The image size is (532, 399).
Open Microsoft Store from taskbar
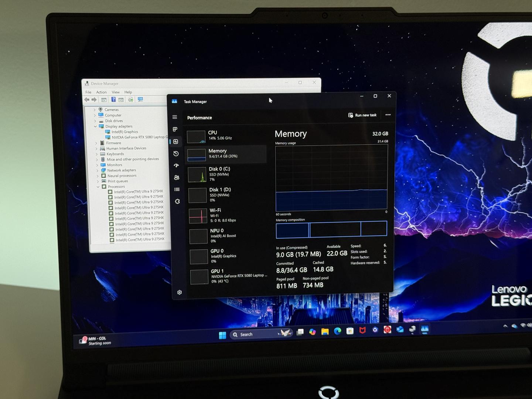coord(350,331)
